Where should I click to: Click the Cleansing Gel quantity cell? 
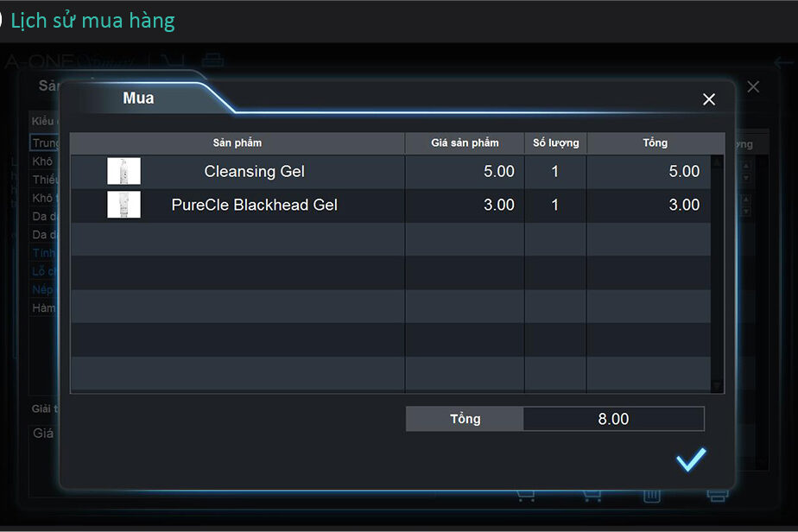point(555,171)
